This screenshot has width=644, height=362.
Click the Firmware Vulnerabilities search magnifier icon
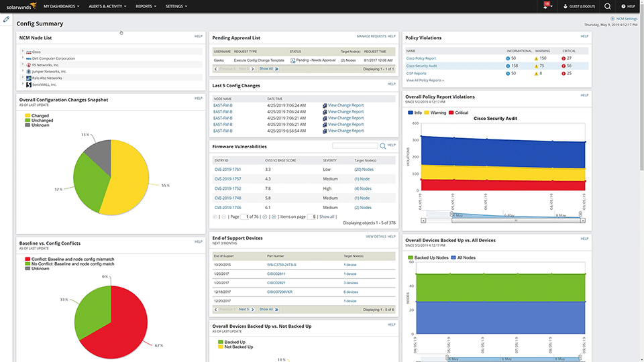pyautogui.click(x=383, y=146)
